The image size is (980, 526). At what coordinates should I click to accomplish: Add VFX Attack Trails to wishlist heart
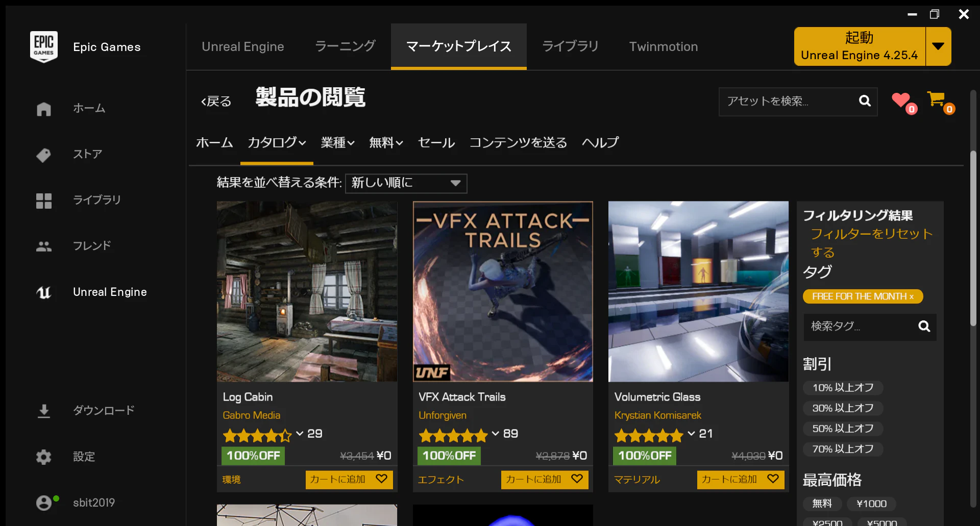(577, 479)
